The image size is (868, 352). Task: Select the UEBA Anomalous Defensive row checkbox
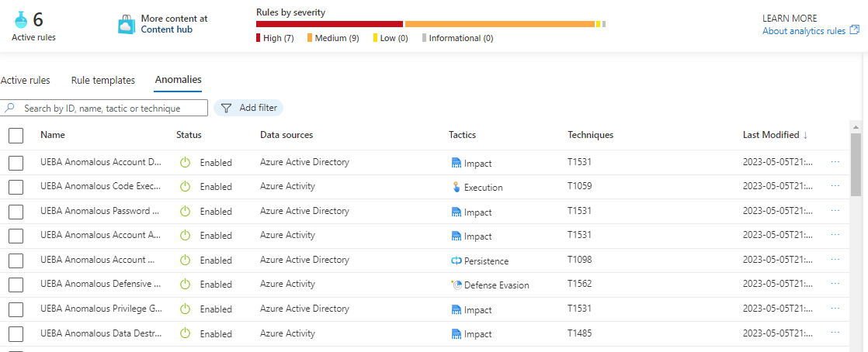tap(16, 285)
